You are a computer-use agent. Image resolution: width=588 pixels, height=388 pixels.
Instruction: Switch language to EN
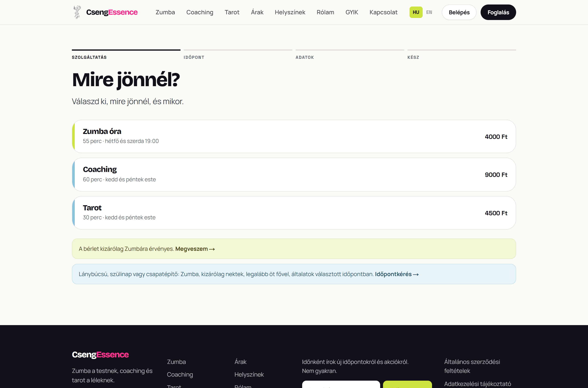429,12
